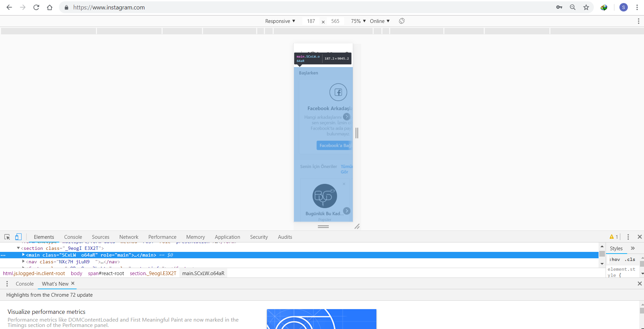Click the Facebook circular logo in preview
This screenshot has width=644, height=329.
pos(338,92)
